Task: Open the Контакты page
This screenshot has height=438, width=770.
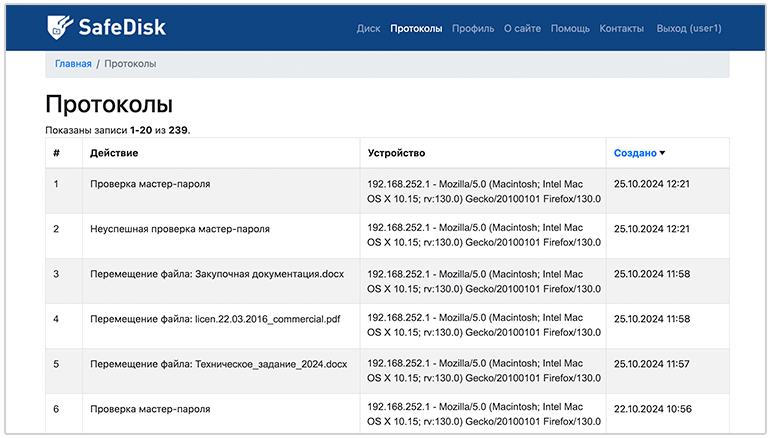Action: [x=621, y=29]
